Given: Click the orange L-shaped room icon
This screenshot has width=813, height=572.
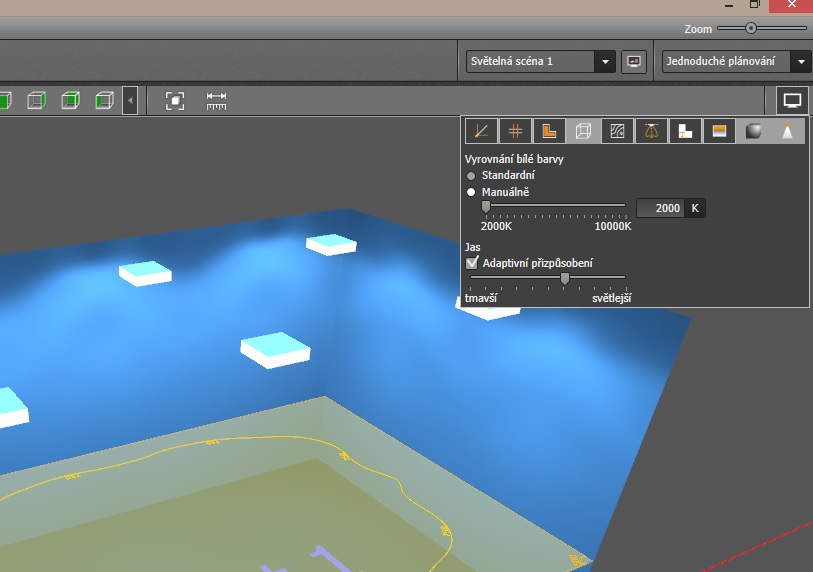Looking at the screenshot, I should (x=549, y=131).
